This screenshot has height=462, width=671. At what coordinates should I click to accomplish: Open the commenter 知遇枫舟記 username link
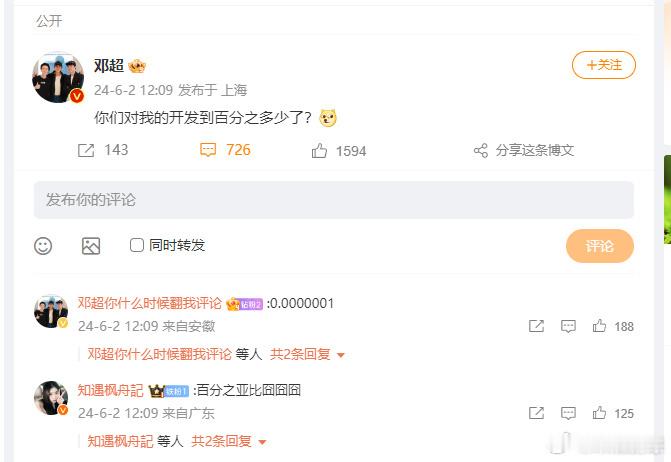[x=110, y=390]
